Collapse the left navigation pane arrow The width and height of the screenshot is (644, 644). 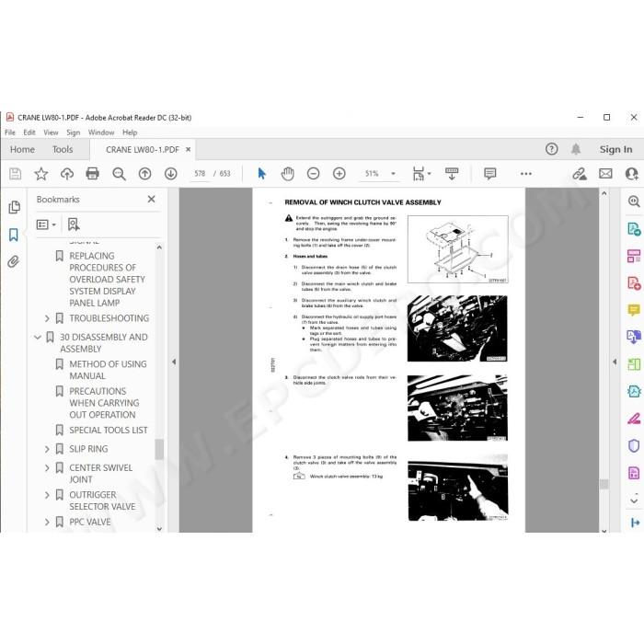tap(174, 362)
